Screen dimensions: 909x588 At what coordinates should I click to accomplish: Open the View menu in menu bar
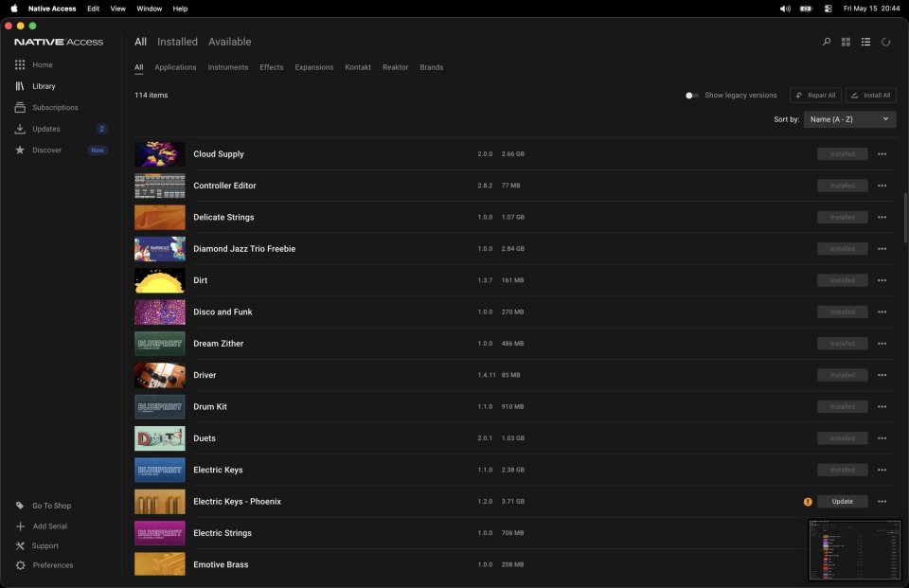pos(117,9)
